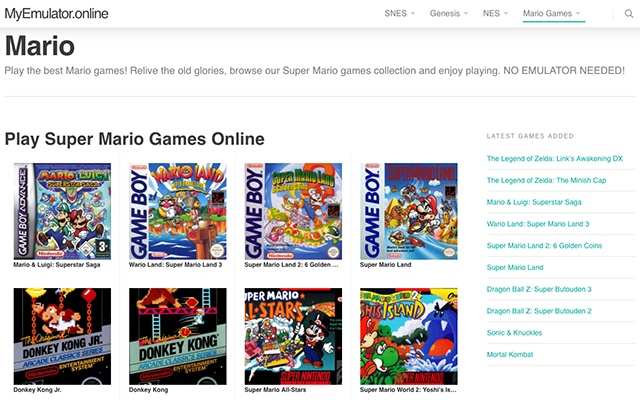Open Wario Land: Super Mario Land 3 sidebar link

pyautogui.click(x=538, y=224)
